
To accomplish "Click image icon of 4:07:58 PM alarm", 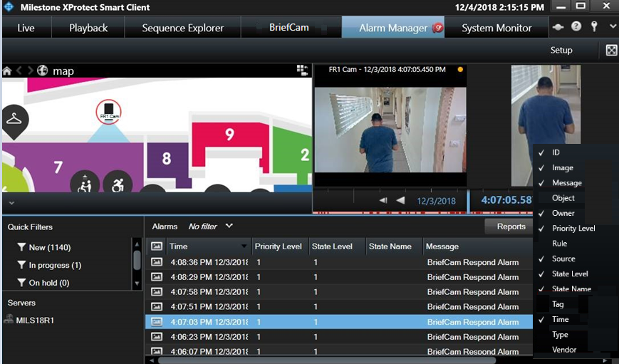I will pyautogui.click(x=157, y=292).
